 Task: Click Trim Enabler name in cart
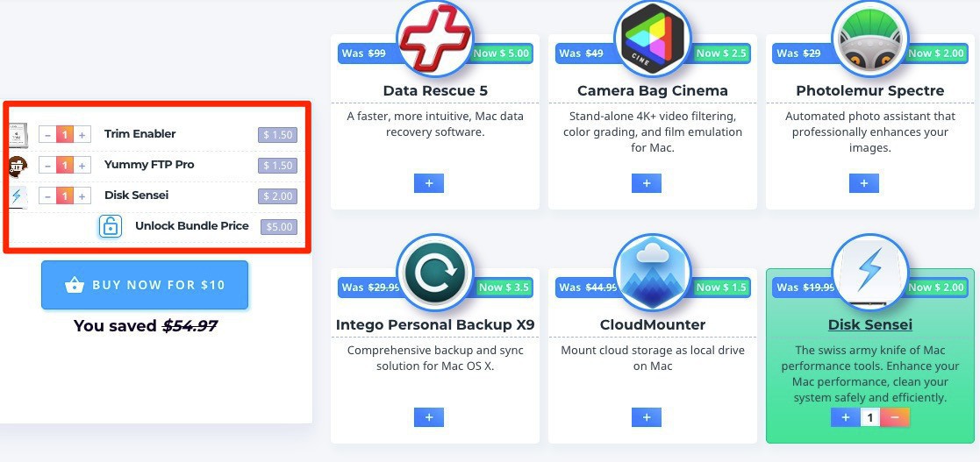click(x=140, y=133)
